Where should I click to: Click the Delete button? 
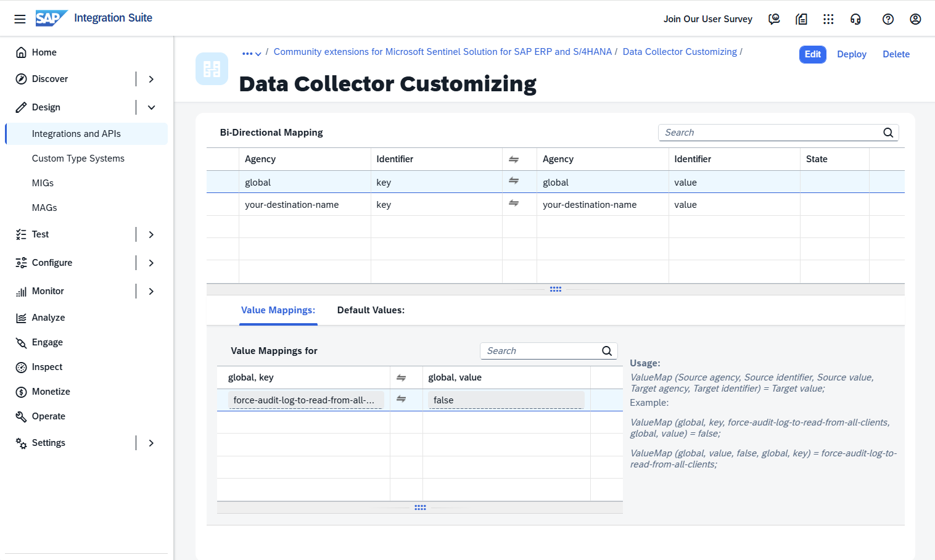pyautogui.click(x=896, y=54)
